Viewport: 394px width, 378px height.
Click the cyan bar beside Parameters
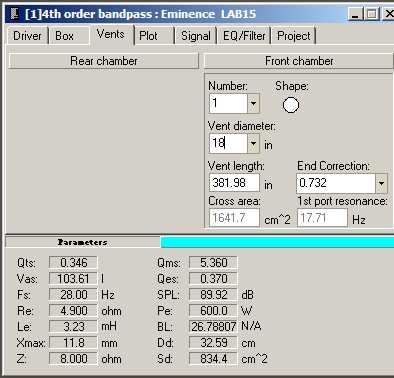click(x=277, y=242)
